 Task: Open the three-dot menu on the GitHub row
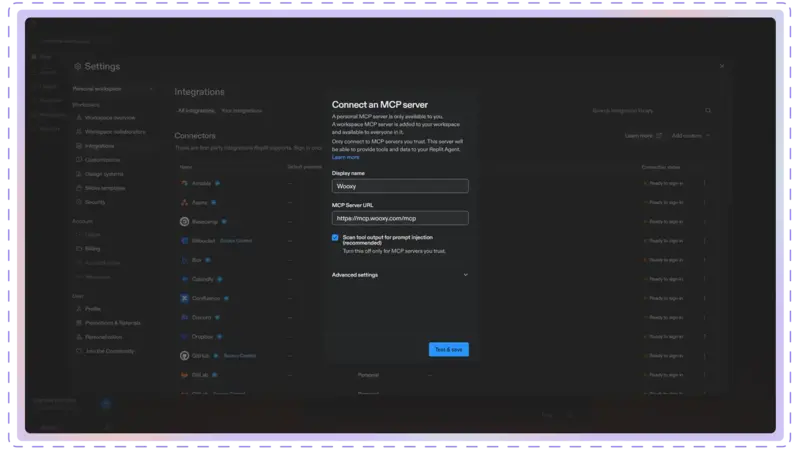705,356
